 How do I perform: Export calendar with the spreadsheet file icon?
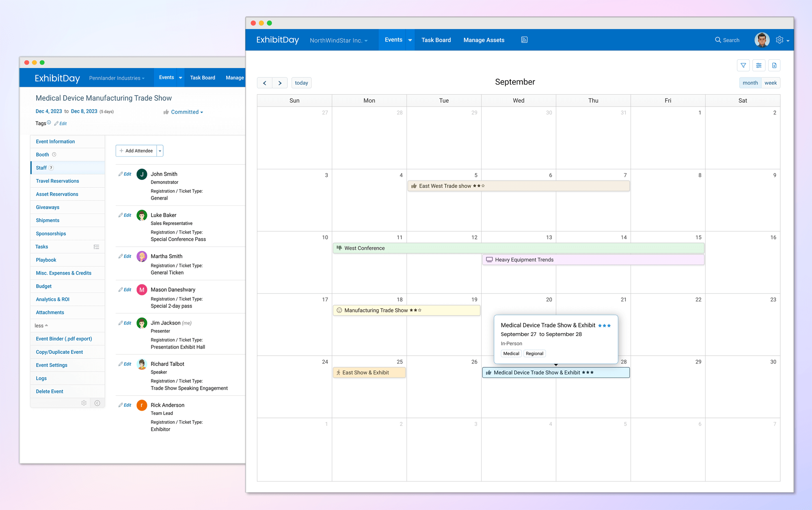click(x=774, y=65)
